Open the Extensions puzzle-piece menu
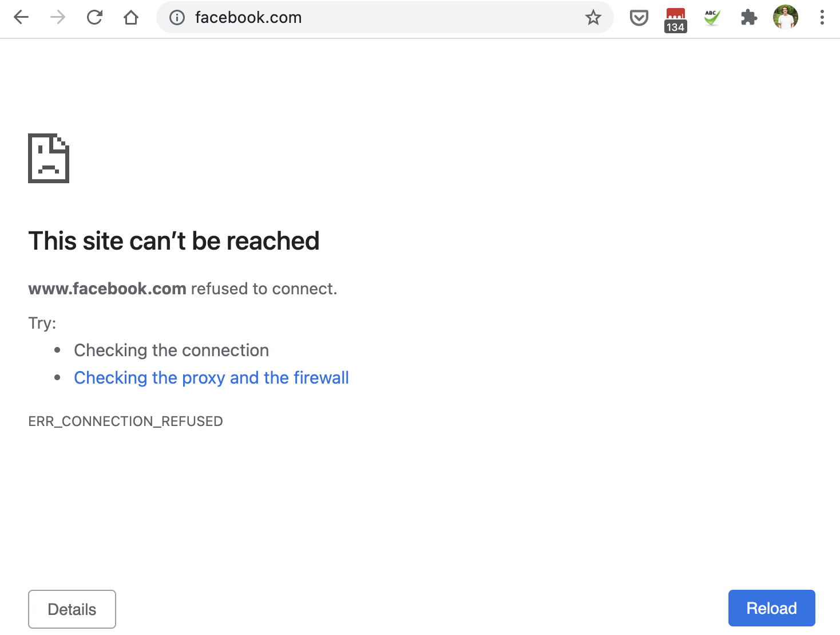The height and width of the screenshot is (635, 840). [748, 18]
